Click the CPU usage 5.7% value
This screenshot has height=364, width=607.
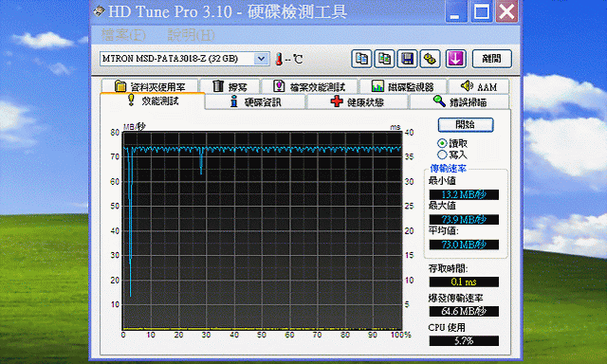pyautogui.click(x=464, y=341)
